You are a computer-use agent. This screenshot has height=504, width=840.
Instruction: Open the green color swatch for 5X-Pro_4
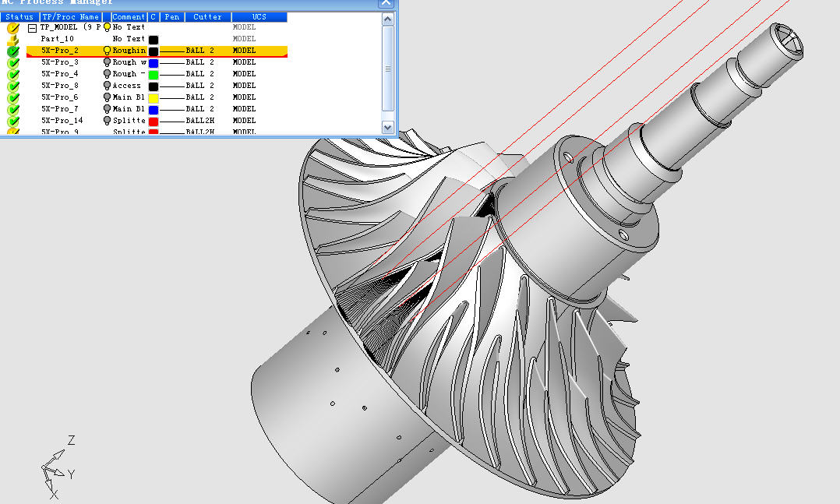tap(154, 75)
